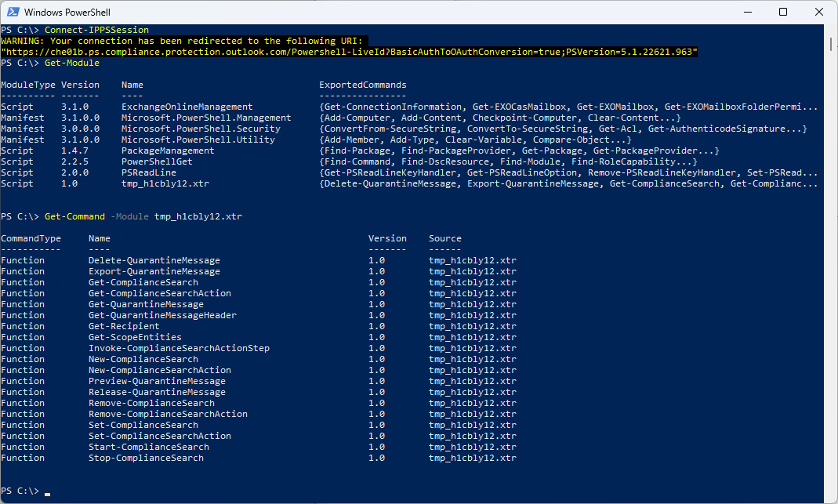The width and height of the screenshot is (838, 504).
Task: Click Stop-ComplianceSearch function name
Action: pyautogui.click(x=146, y=458)
